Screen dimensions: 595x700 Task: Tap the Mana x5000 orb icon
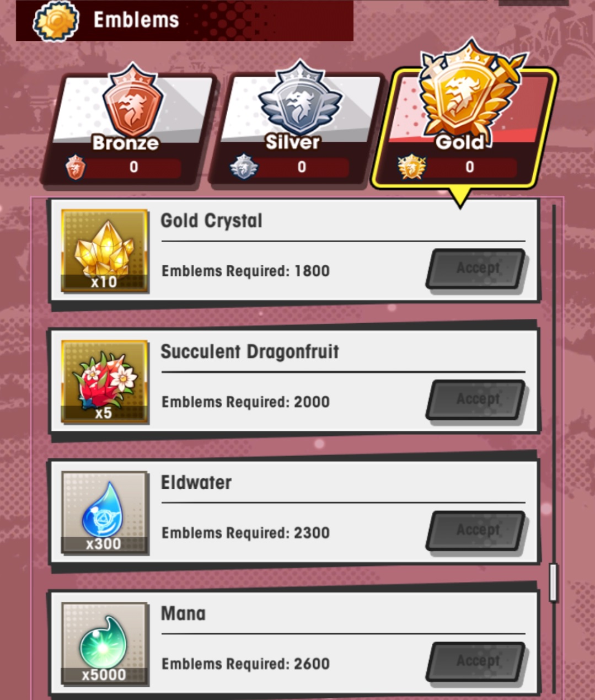click(x=104, y=643)
